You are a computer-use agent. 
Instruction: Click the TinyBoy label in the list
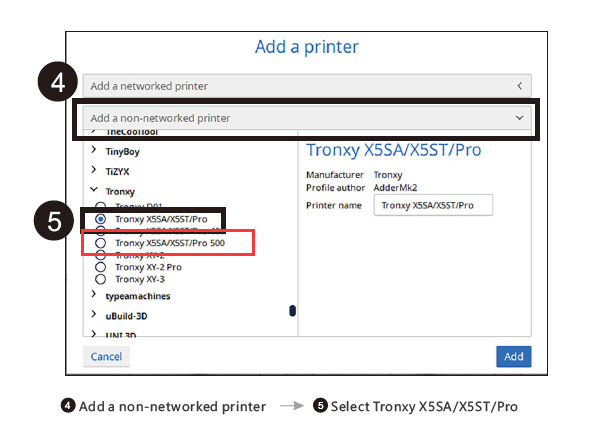[x=122, y=151]
